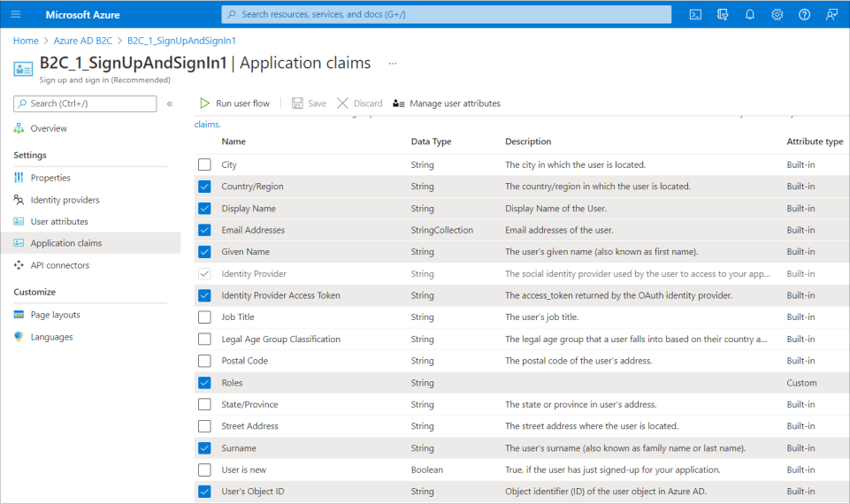Screen dimensions: 850x504
Task: Go to Page layouts under Customize
Action: tap(55, 315)
